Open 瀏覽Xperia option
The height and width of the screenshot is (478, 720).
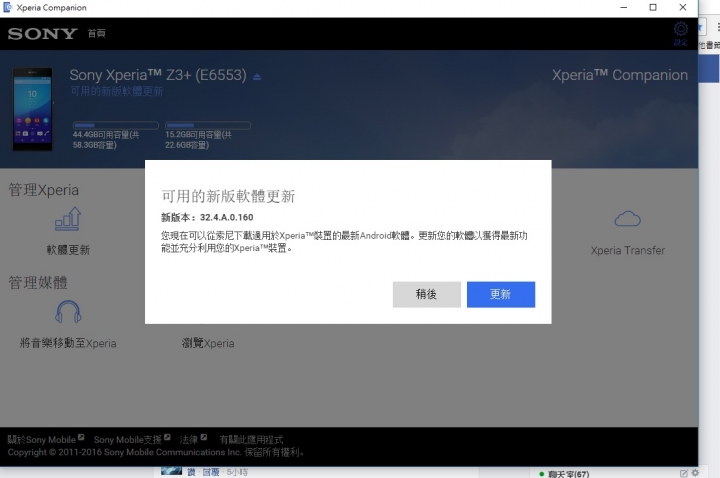pos(208,343)
